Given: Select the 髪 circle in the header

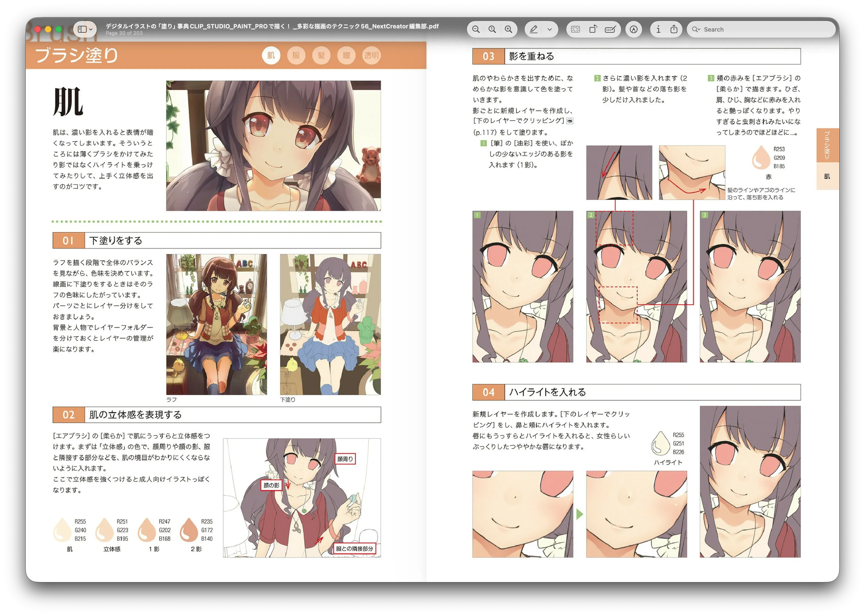Looking at the screenshot, I should 321,55.
